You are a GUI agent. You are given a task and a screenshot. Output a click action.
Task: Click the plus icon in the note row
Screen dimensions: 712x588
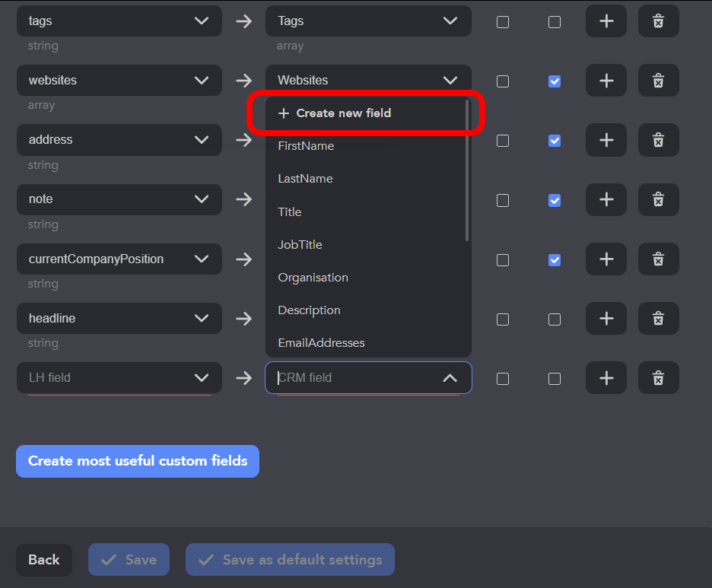coord(606,199)
